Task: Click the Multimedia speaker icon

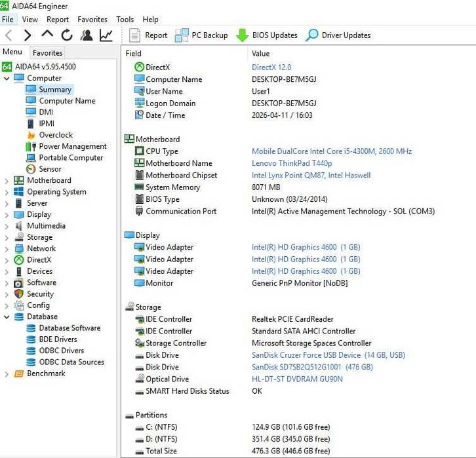Action: (x=19, y=226)
